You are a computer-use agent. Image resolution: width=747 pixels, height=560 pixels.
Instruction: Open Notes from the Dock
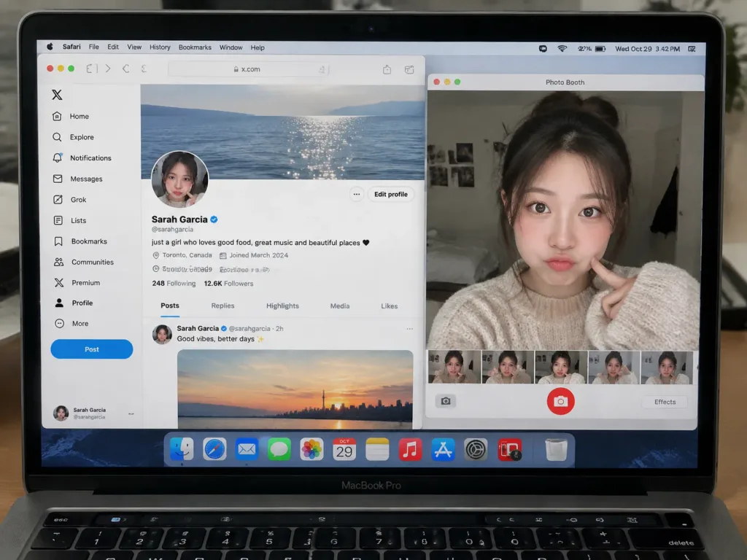tap(377, 449)
